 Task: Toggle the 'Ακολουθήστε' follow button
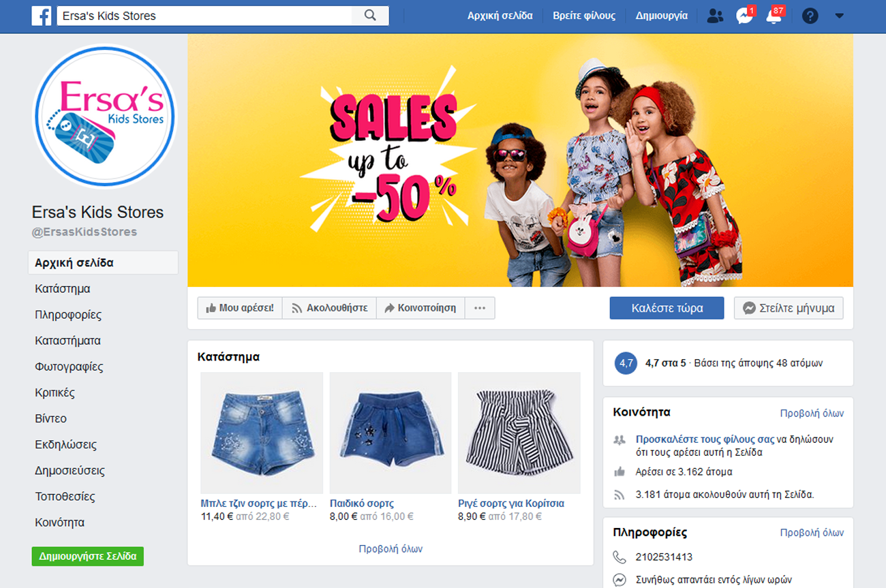coord(329,308)
